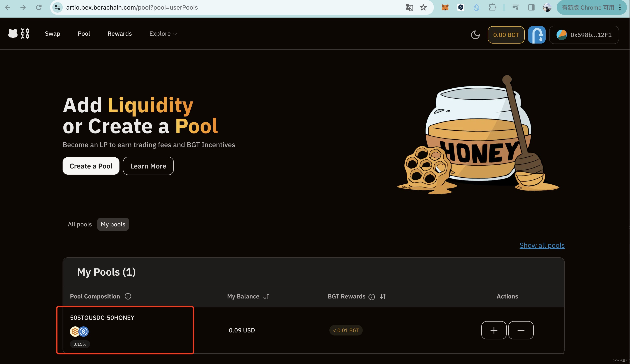Screen dimensions: 630x364
Task: Sort by My Balance arrows
Action: [x=267, y=296]
